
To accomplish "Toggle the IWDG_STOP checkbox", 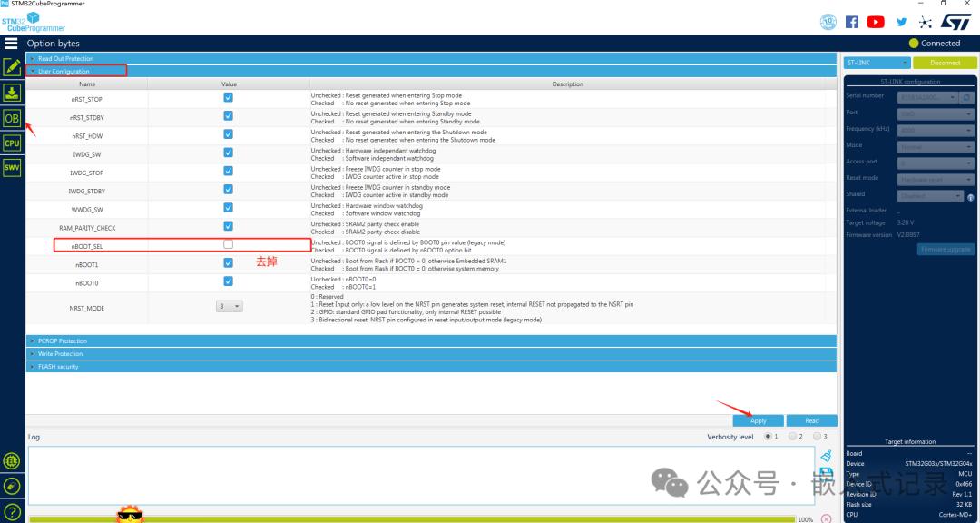I will (228, 171).
